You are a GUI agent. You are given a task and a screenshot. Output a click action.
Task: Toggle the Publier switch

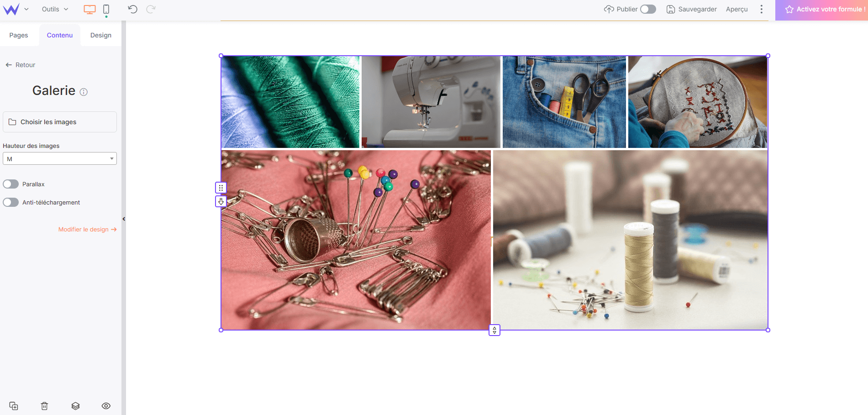647,9
